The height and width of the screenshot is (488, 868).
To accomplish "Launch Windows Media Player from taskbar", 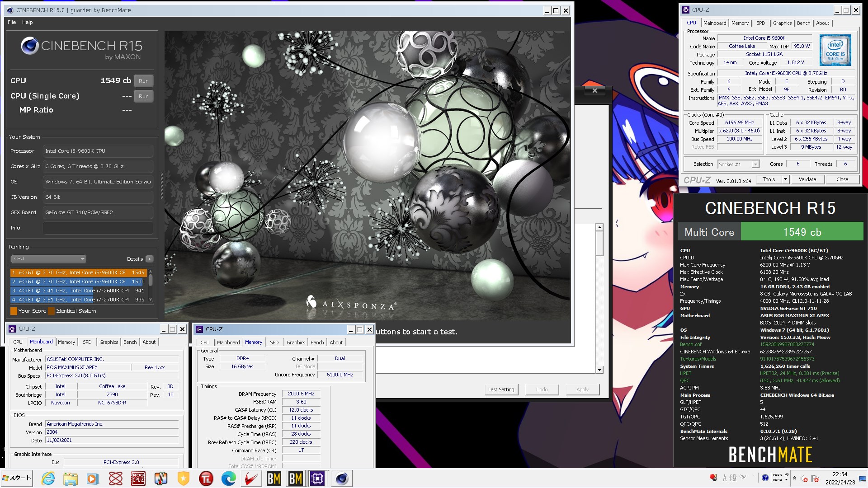I will click(93, 479).
